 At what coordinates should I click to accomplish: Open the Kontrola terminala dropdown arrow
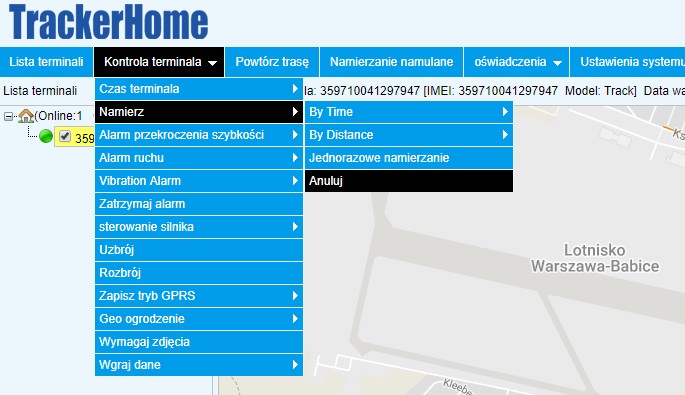[212, 63]
